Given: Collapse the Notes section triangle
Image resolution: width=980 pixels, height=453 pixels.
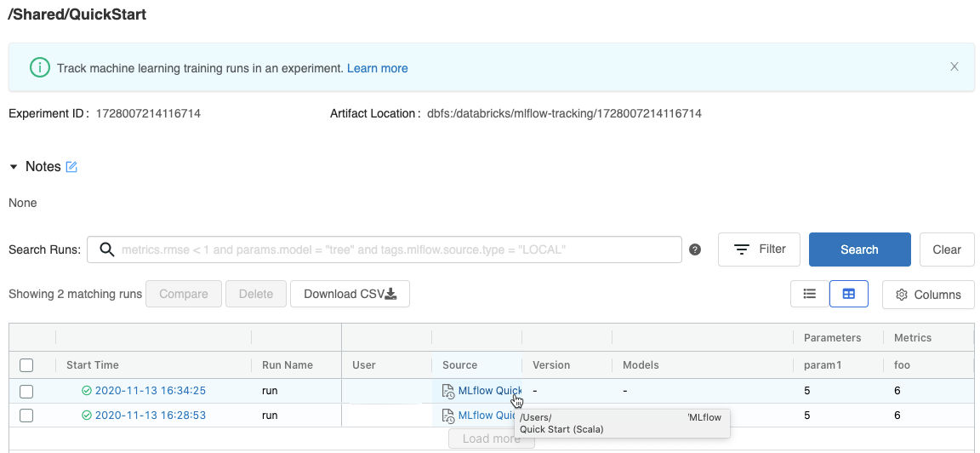Looking at the screenshot, I should click(x=14, y=167).
